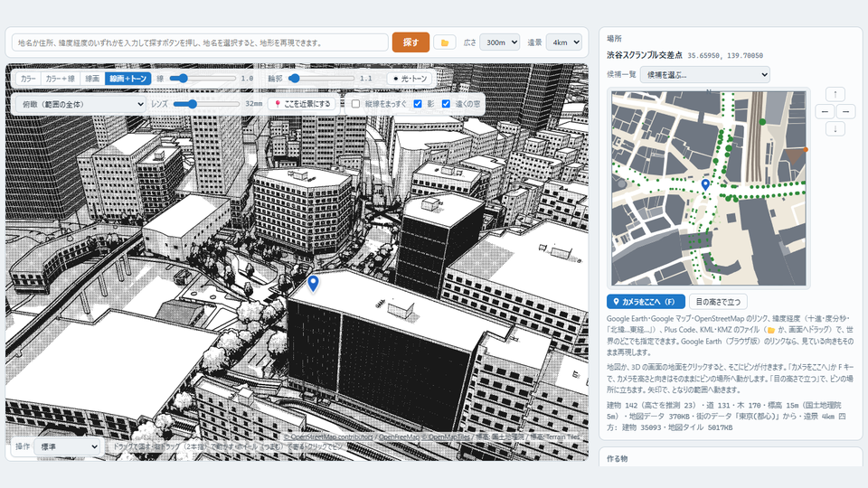This screenshot has width=868, height=488.
Task: Click the 渋谷スクランブル交差点 place name
Action: pos(645,55)
